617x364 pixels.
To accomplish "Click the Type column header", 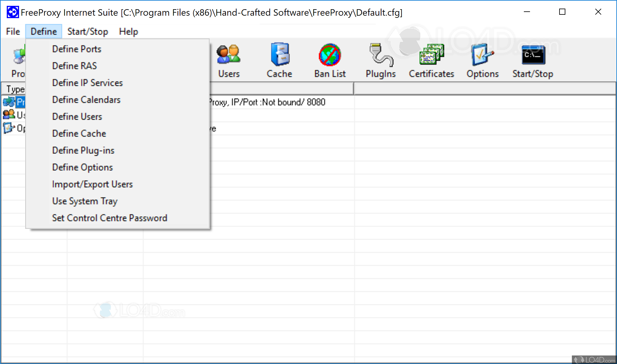I will tap(14, 89).
